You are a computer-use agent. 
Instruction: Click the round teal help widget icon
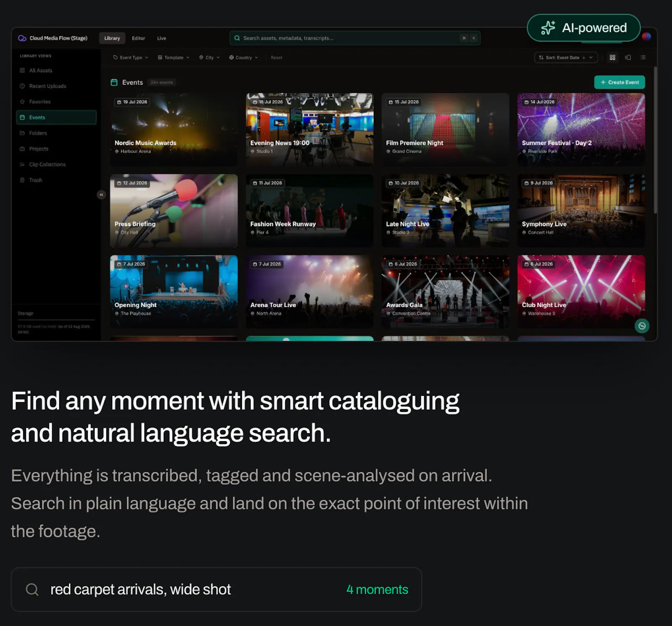pyautogui.click(x=642, y=326)
